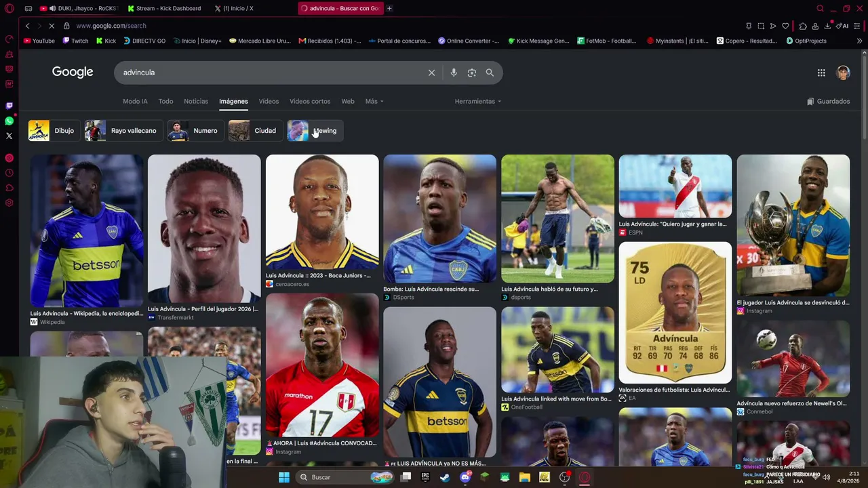Open WhatsApp in the Opera sidebar
Screen dimensions: 868x488
(x=9, y=121)
